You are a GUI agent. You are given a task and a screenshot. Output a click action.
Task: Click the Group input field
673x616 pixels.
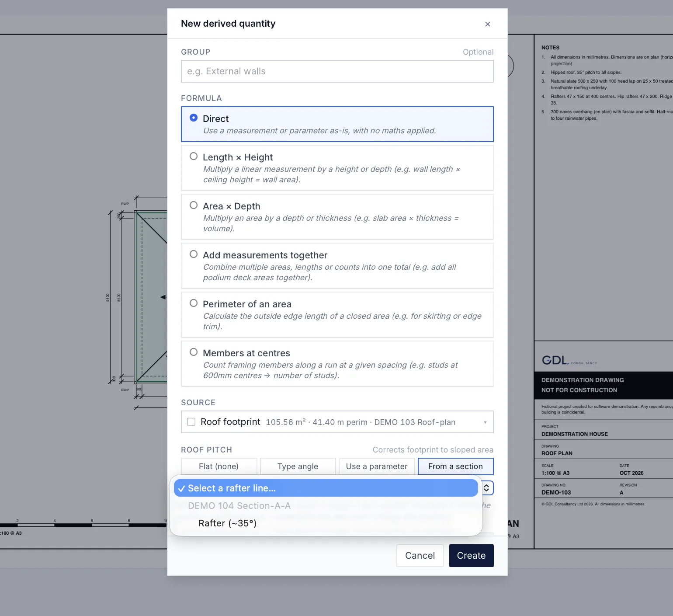pyautogui.click(x=337, y=71)
